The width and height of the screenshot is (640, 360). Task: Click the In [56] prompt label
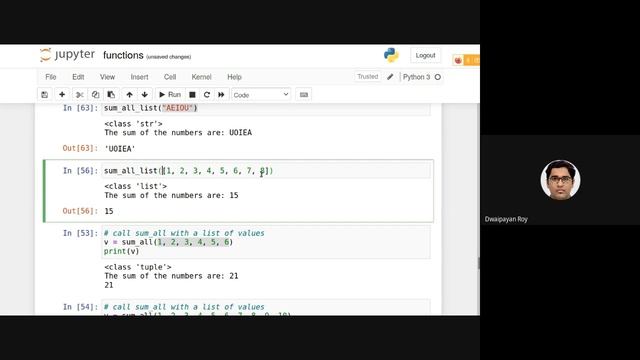tap(80, 171)
